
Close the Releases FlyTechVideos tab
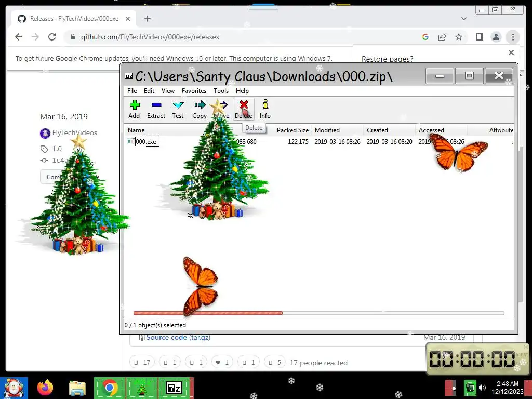click(128, 19)
